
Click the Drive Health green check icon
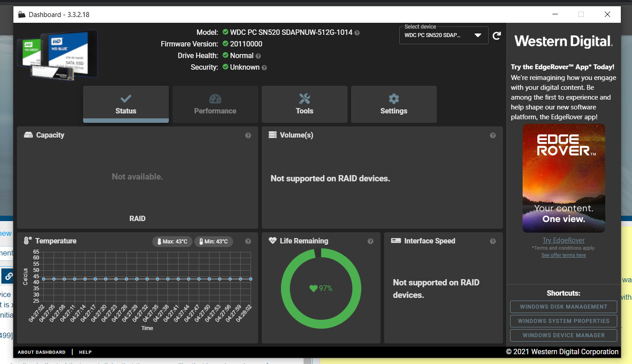(226, 55)
